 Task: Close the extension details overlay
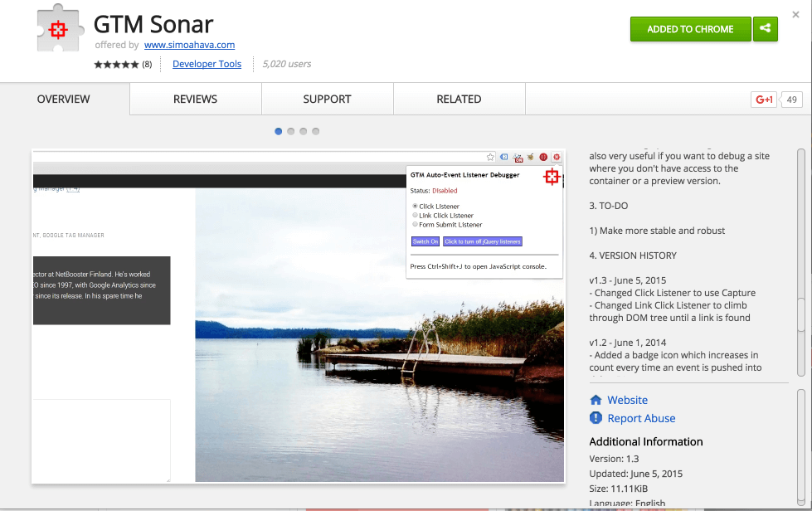pyautogui.click(x=795, y=14)
